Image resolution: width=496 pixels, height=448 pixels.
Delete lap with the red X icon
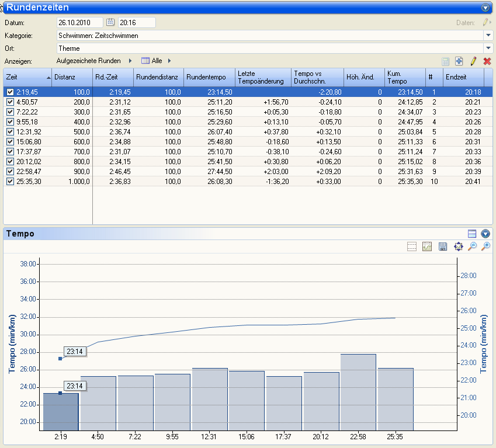(487, 61)
